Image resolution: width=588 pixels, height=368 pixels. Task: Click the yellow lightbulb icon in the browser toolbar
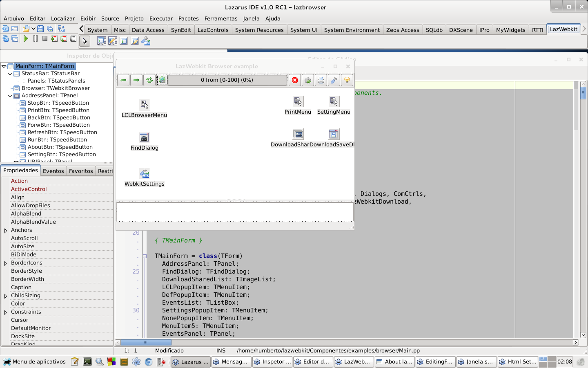coord(347,80)
